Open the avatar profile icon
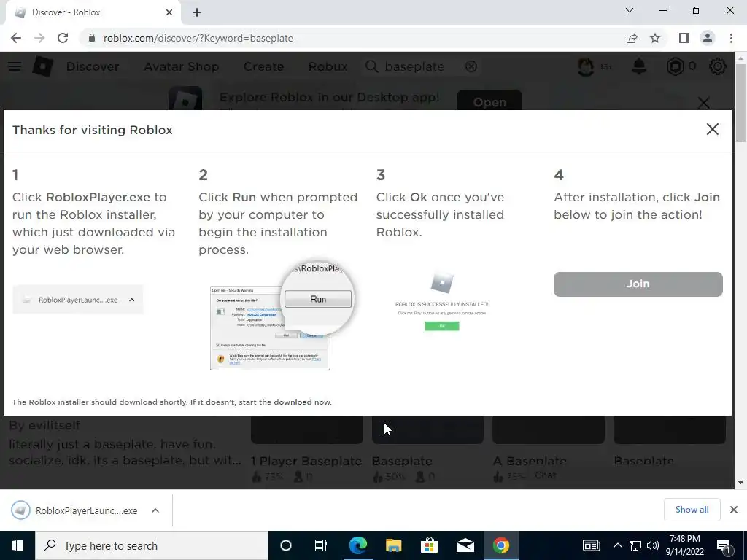 tap(586, 66)
